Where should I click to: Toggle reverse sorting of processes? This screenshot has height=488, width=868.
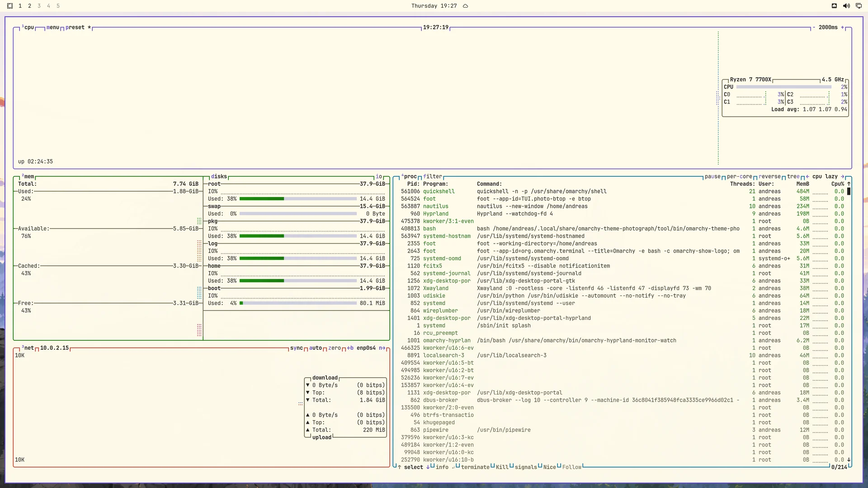pyautogui.click(x=770, y=177)
